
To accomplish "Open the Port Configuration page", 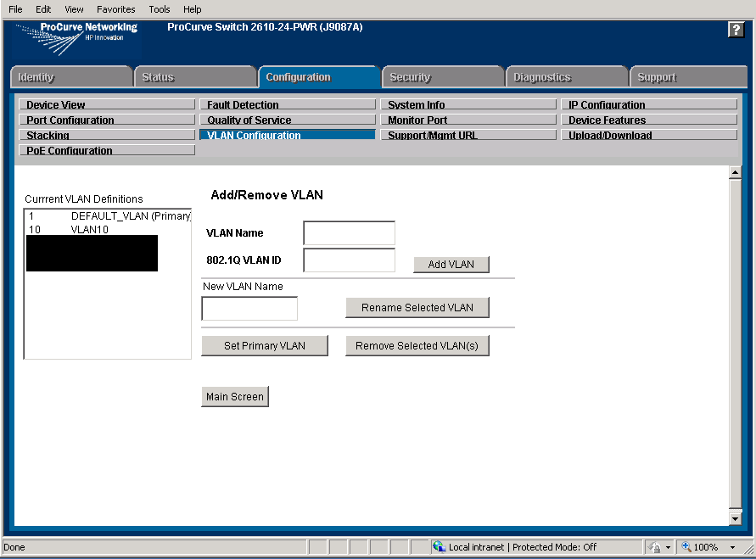I will (106, 120).
